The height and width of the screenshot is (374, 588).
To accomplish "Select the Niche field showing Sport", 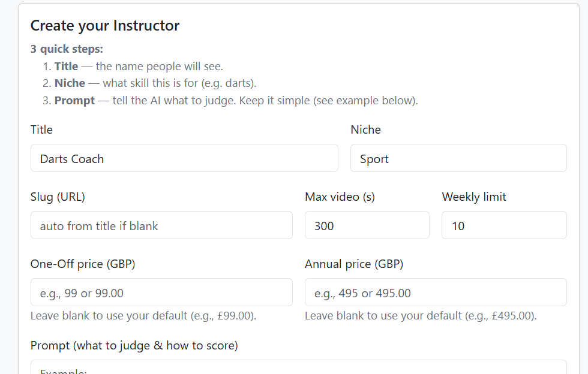I will (458, 158).
